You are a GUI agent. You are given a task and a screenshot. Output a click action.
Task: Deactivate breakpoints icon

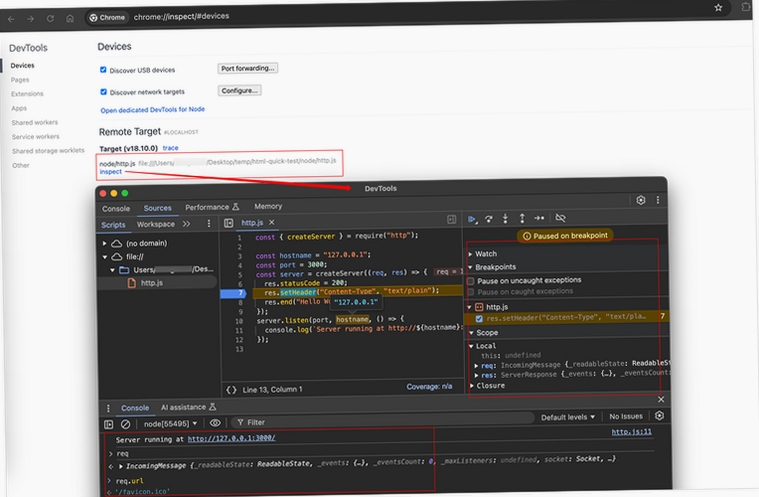(x=561, y=218)
